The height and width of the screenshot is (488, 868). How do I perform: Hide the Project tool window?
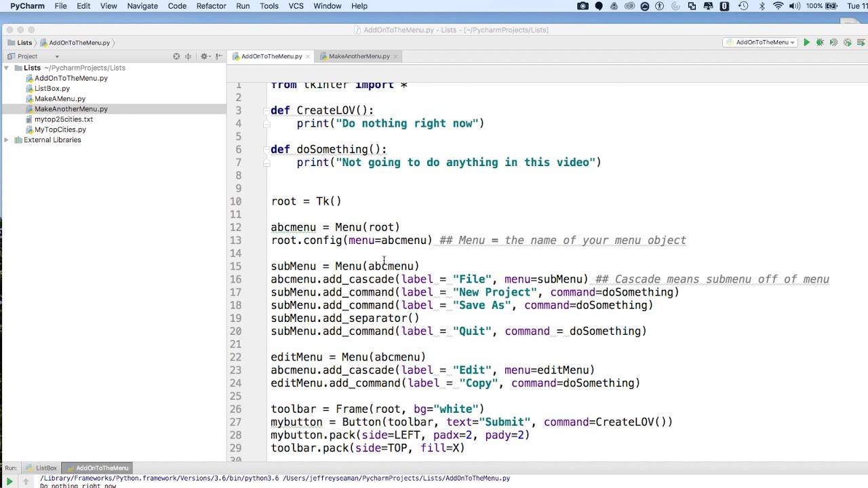pyautogui.click(x=218, y=56)
